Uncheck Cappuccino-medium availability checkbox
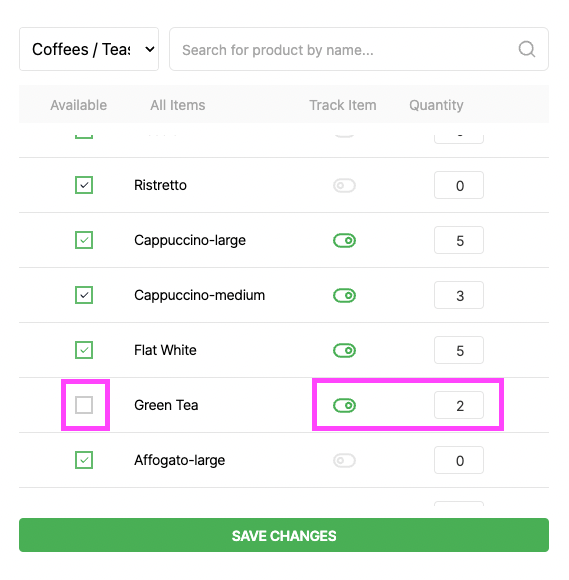This screenshot has height=580, width=569. (84, 295)
